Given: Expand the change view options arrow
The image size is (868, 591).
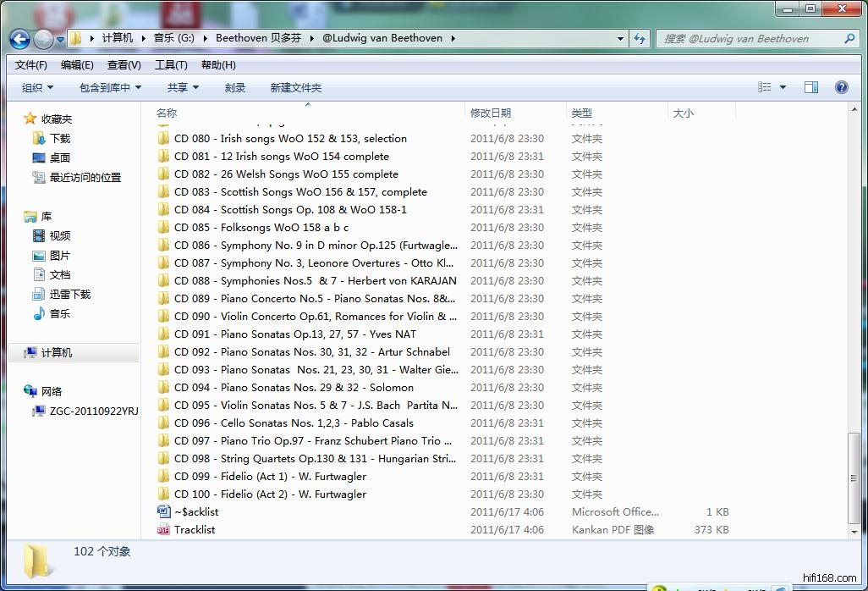Looking at the screenshot, I should 783,88.
